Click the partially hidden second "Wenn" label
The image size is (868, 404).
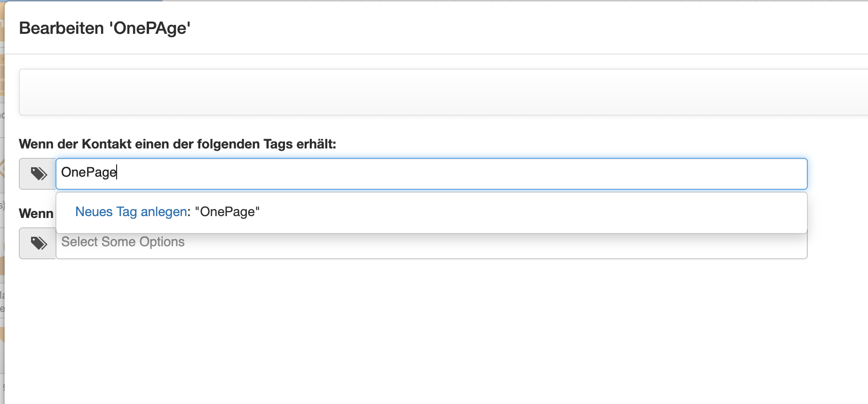pos(36,213)
